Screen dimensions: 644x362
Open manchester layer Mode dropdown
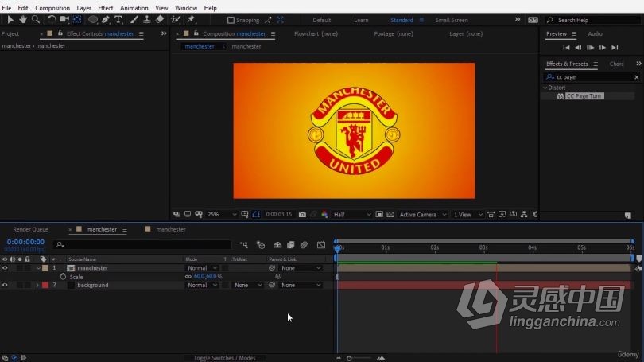202,268
